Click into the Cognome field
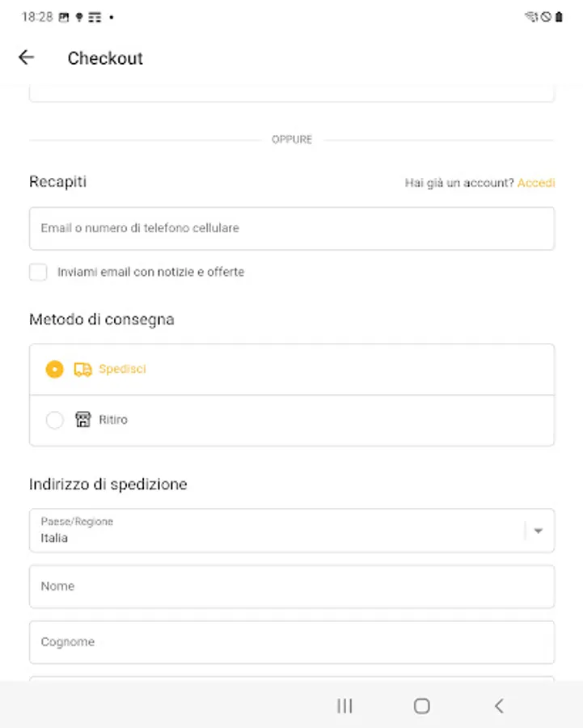The width and height of the screenshot is (583, 728). coord(291,642)
